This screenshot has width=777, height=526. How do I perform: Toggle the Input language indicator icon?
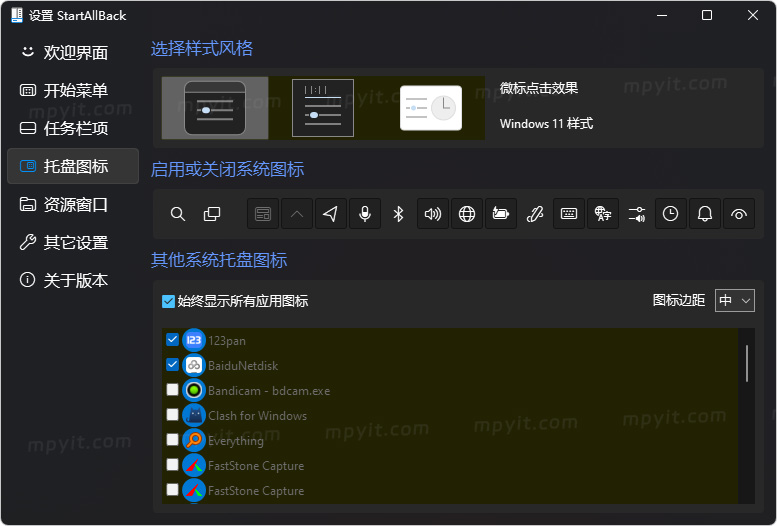pyautogui.click(x=603, y=214)
